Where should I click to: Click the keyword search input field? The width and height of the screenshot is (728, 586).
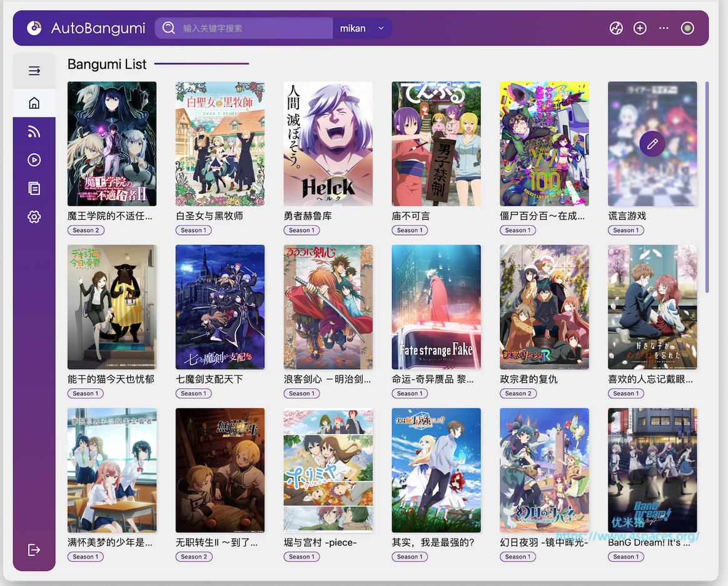(x=253, y=28)
